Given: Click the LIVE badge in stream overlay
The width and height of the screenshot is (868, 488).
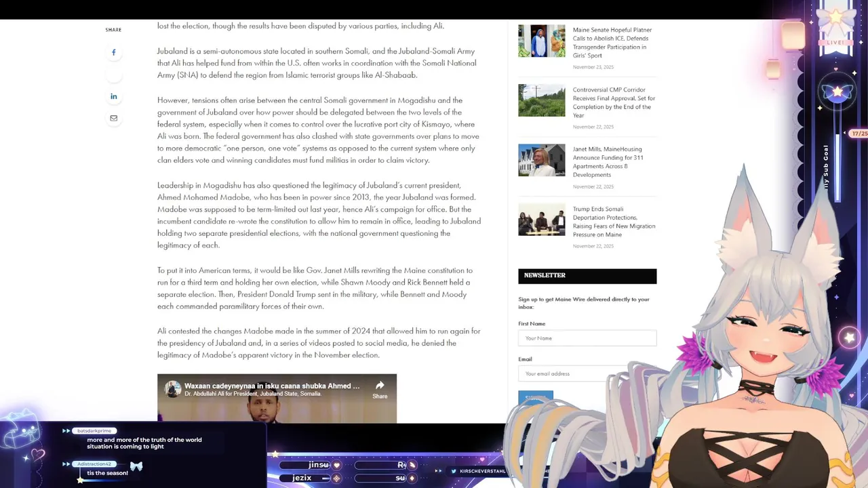Looking at the screenshot, I should pyautogui.click(x=835, y=43).
